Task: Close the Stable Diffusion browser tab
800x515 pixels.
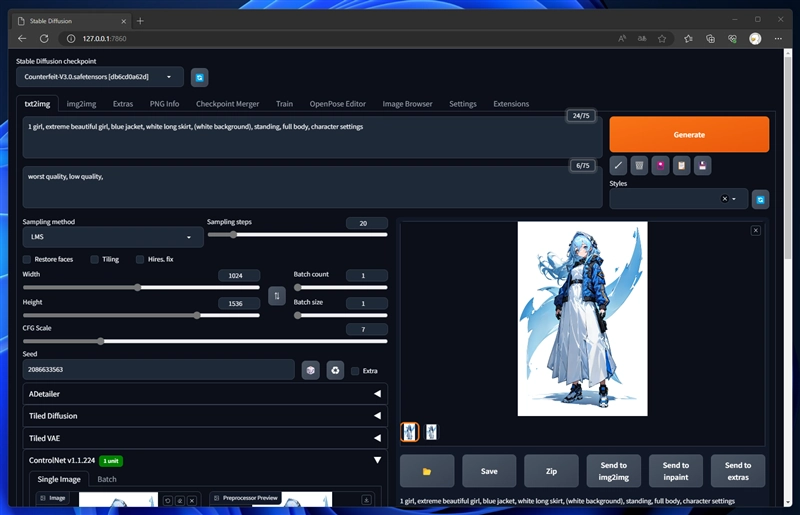Action: point(123,21)
